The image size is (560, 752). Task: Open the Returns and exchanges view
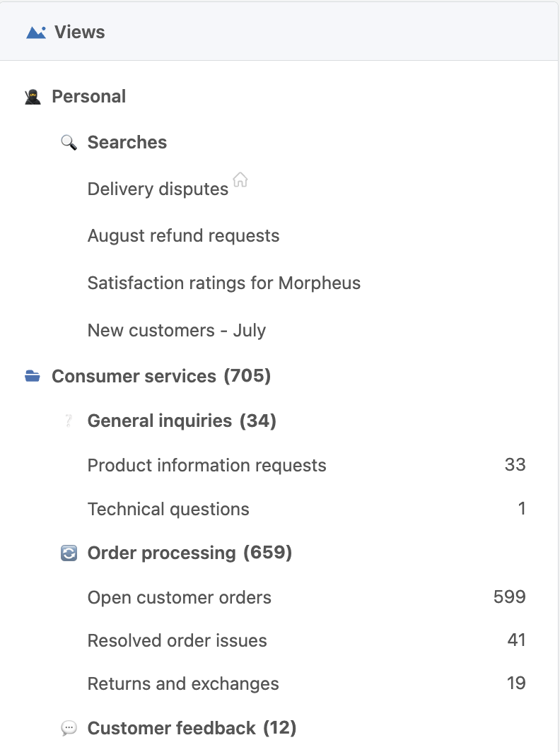(306, 684)
